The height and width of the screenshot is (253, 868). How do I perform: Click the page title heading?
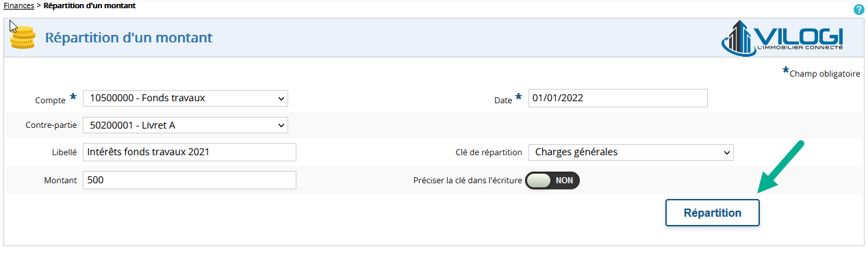pyautogui.click(x=129, y=38)
